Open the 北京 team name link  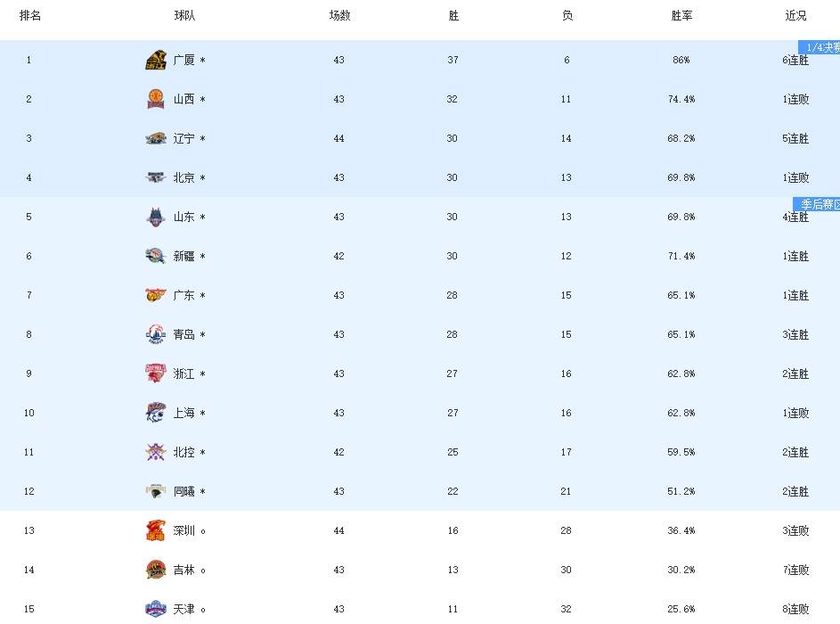184,178
